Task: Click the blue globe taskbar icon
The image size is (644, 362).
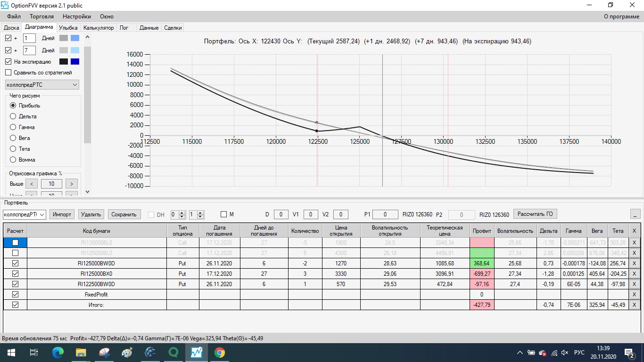Action: click(x=150, y=353)
